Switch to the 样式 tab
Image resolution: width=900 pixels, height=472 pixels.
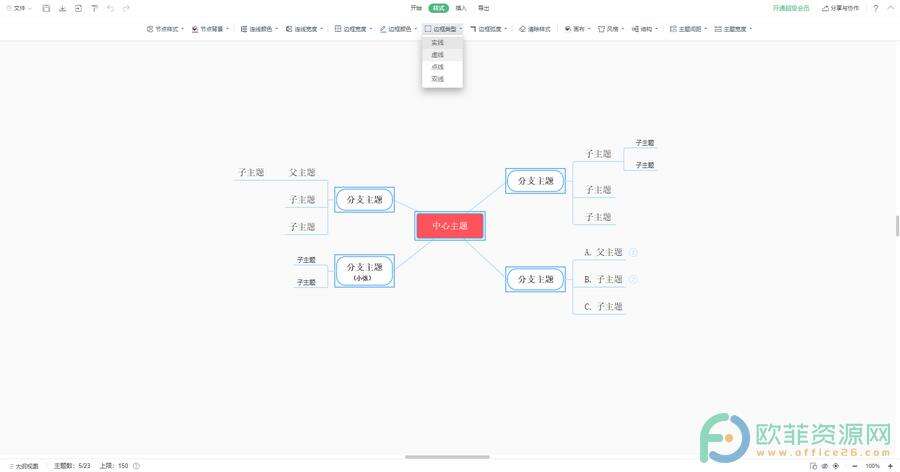click(439, 8)
